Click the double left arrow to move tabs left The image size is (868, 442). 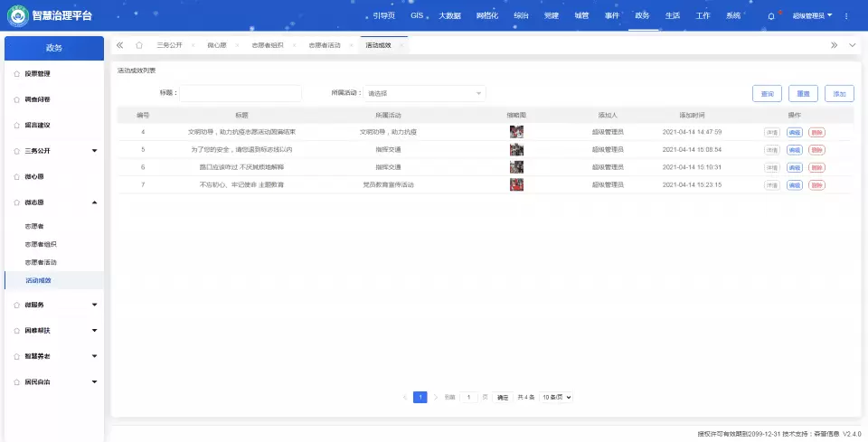[x=119, y=45]
